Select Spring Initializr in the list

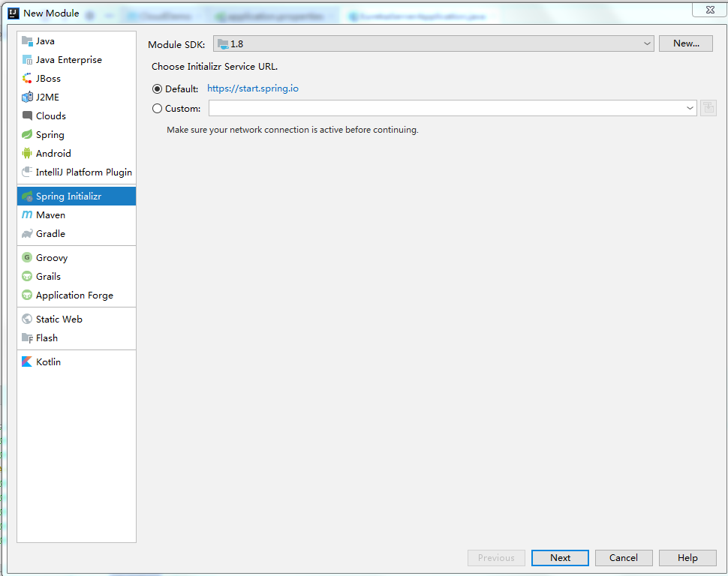click(77, 196)
